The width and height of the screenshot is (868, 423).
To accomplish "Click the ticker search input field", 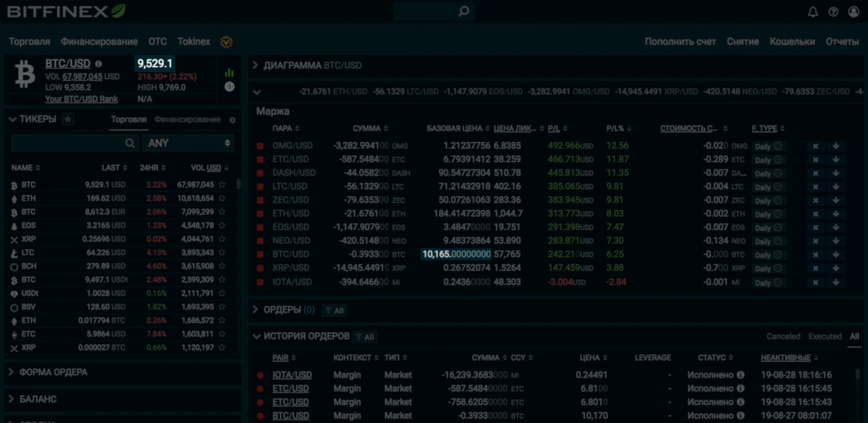I will (75, 143).
